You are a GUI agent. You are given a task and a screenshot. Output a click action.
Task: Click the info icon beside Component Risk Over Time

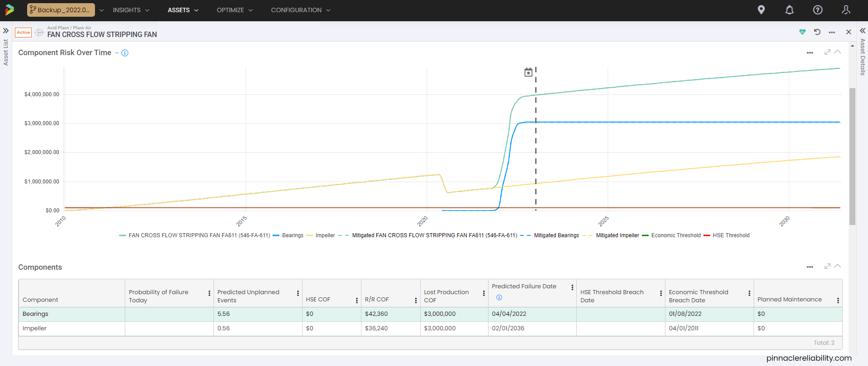tap(125, 53)
